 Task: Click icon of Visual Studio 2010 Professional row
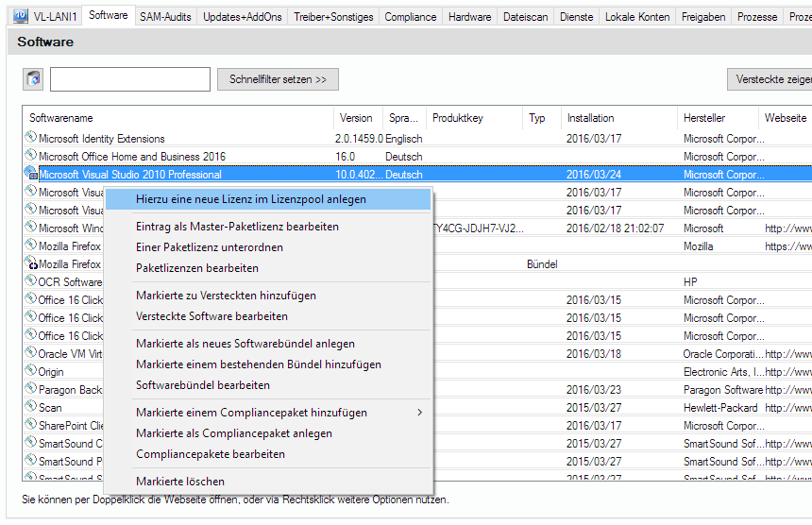point(31,174)
